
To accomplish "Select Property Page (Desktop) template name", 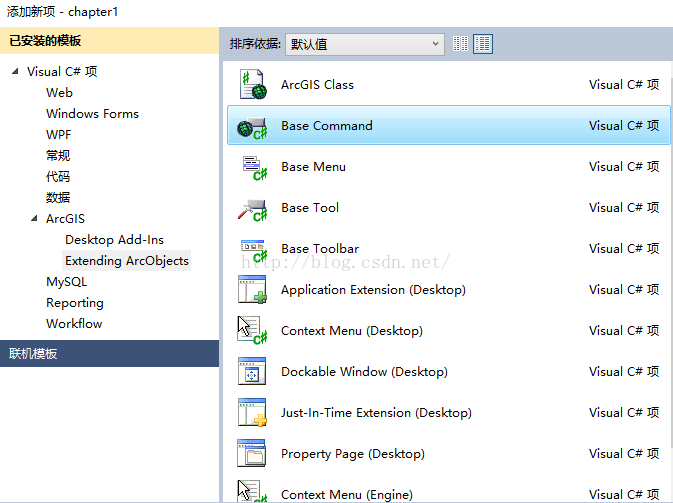I will [352, 454].
